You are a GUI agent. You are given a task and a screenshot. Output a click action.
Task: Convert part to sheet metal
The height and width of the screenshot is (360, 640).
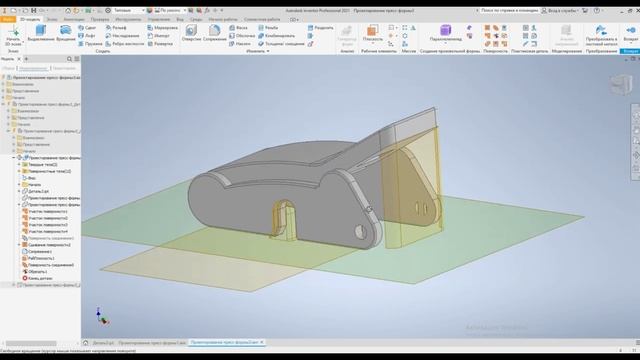(x=601, y=35)
